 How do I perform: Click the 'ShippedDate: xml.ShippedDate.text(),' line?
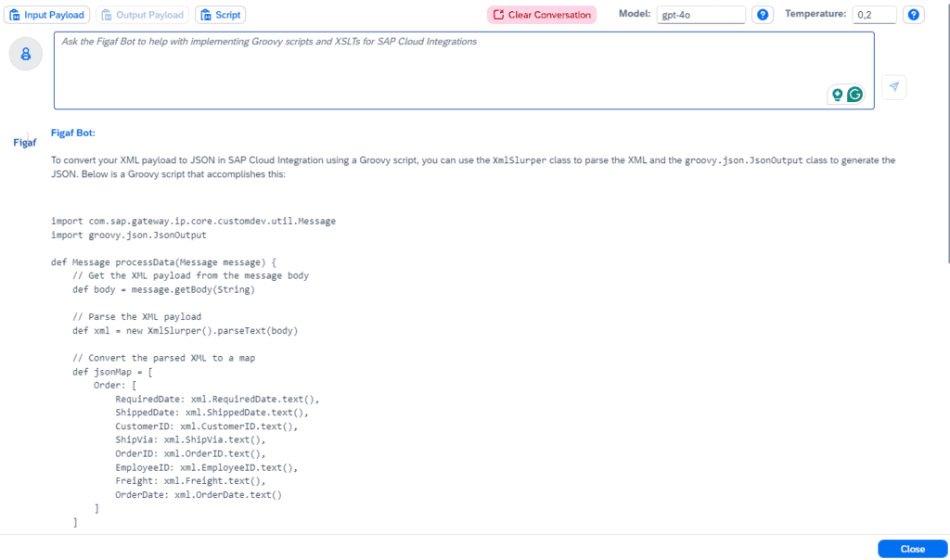[x=212, y=413]
